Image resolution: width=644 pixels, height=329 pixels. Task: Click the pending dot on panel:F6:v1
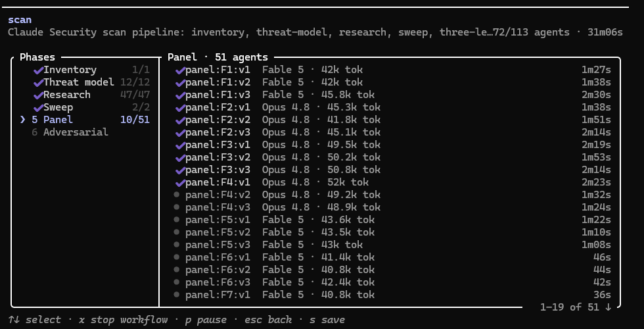177,257
